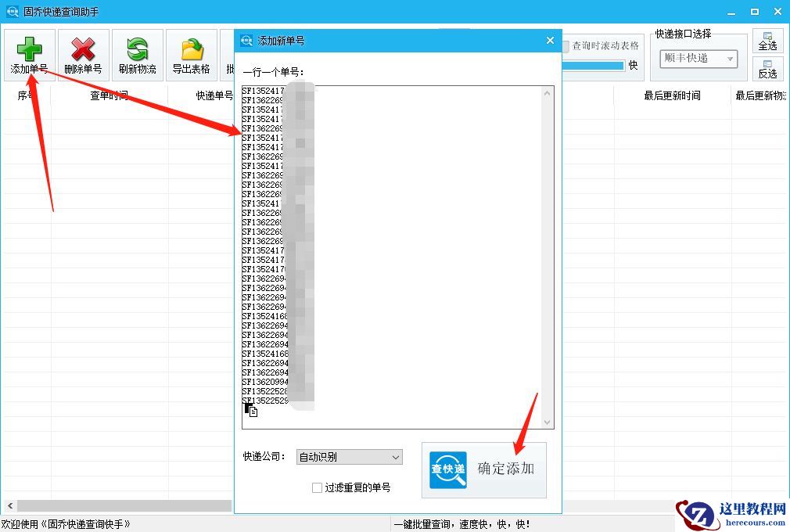Click the 序号 column header

point(26,95)
